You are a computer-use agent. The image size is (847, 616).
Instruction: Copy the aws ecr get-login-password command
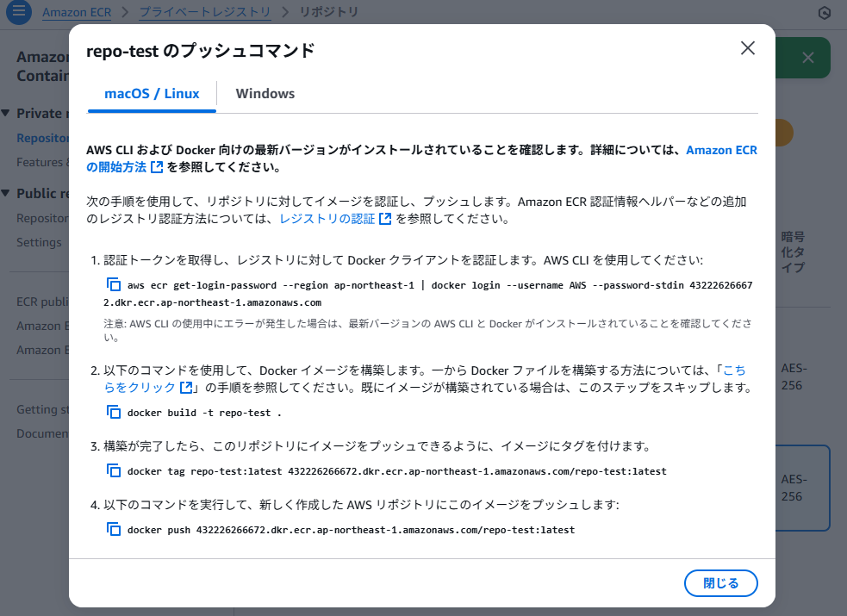(114, 284)
